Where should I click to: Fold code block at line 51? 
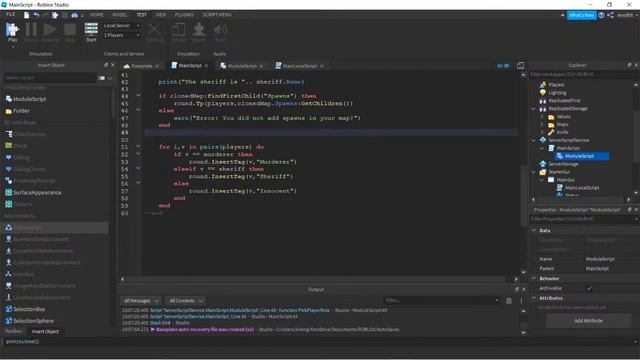point(138,146)
